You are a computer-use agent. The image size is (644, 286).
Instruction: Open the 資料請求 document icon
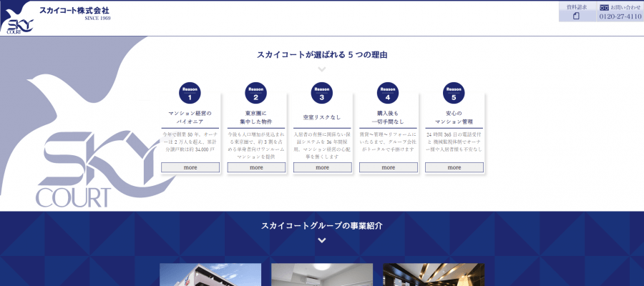(x=576, y=16)
